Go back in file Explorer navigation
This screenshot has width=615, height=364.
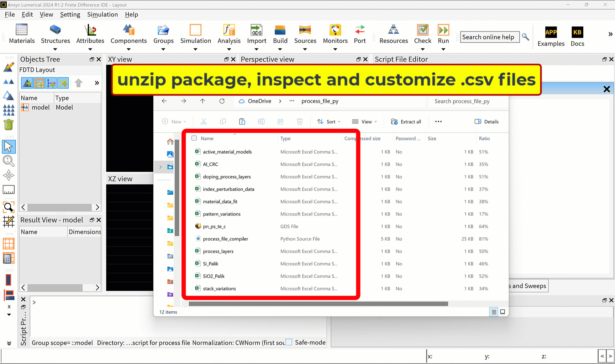click(164, 101)
